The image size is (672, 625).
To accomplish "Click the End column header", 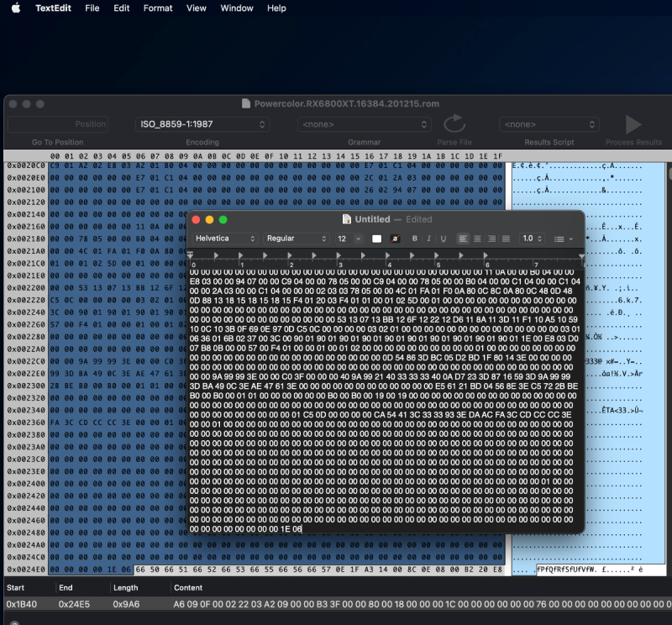I will point(66,587).
